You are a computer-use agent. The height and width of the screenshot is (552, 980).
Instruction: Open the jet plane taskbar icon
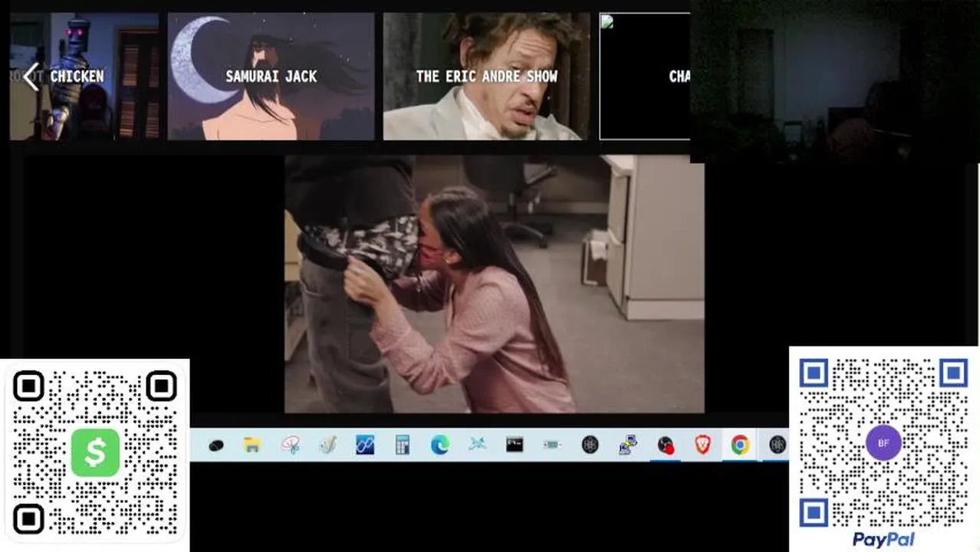click(477, 445)
